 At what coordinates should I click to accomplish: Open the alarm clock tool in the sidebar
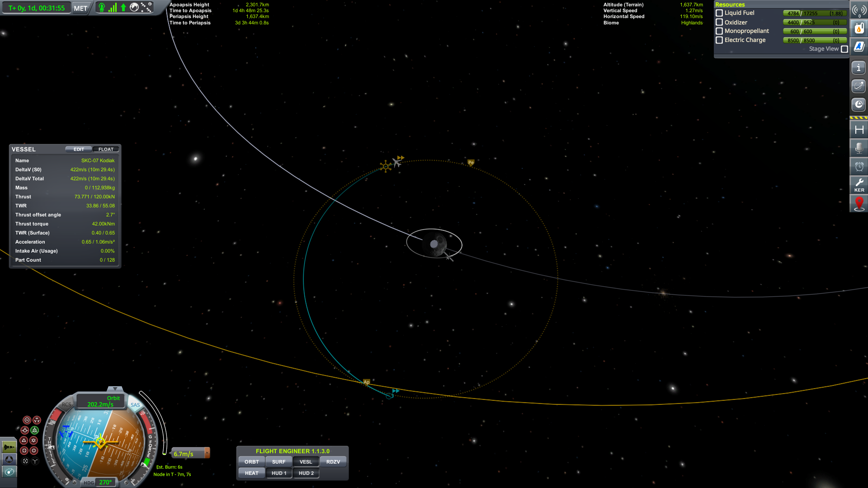(859, 166)
